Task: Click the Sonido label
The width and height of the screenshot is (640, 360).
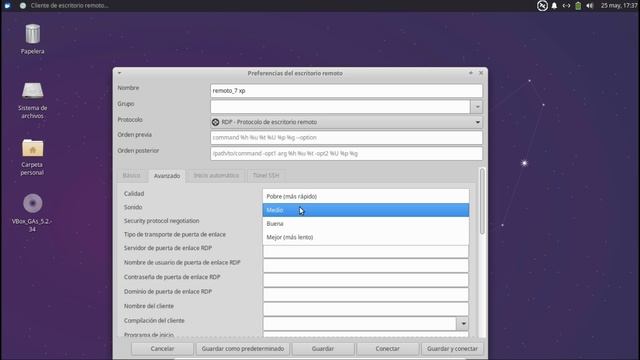Action: [133, 207]
